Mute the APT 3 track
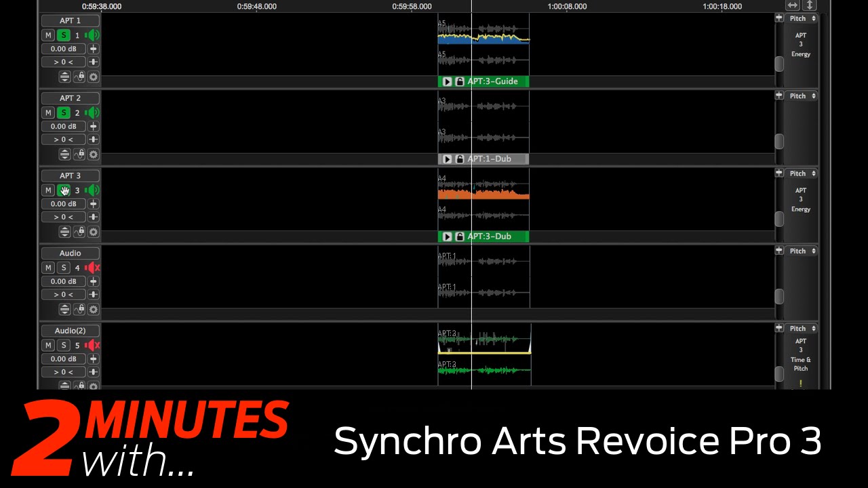868x488 pixels. point(48,190)
